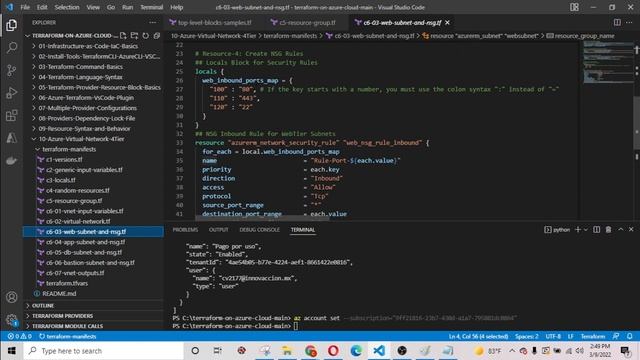Open the terminal launch profile dropdown
640x360 pixels.
(586, 230)
